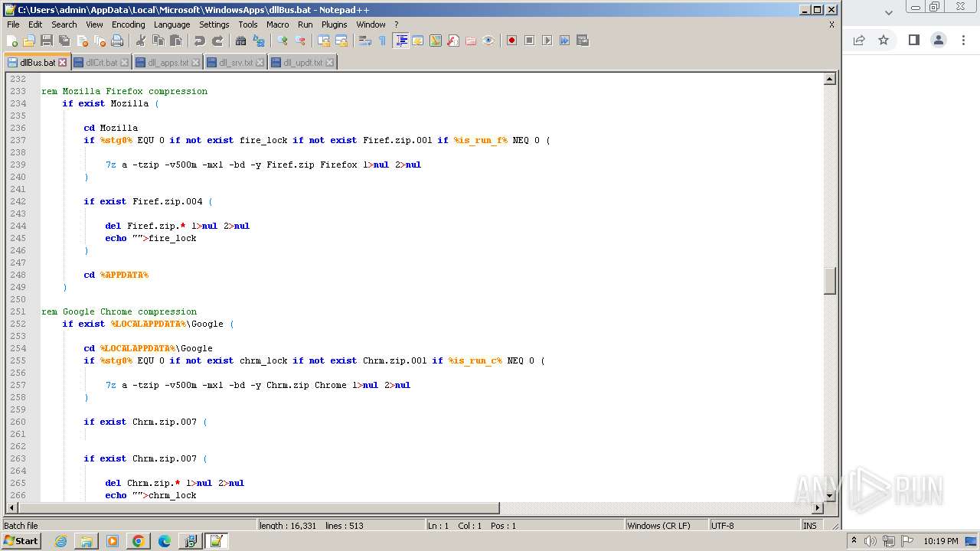
Task: Click horizontal scroll right arrow
Action: pyautogui.click(x=818, y=508)
